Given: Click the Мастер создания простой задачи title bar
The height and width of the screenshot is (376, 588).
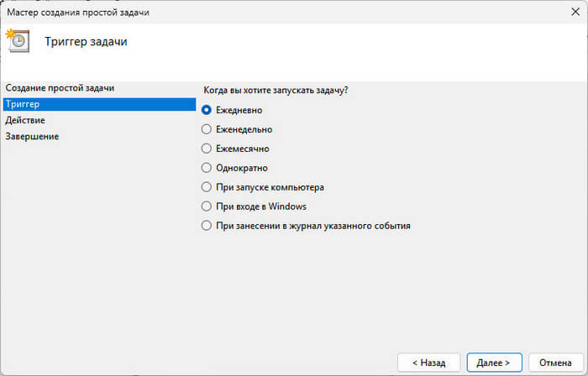Looking at the screenshot, I should click(89, 12).
